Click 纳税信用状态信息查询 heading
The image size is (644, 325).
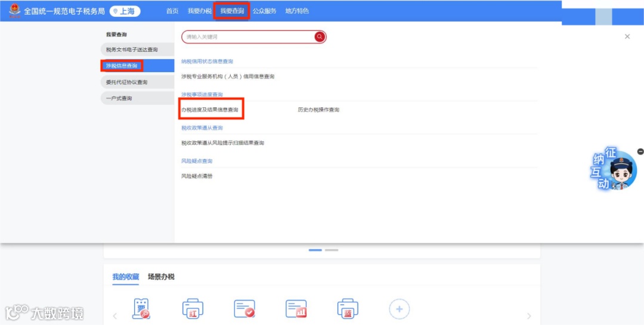tap(208, 61)
